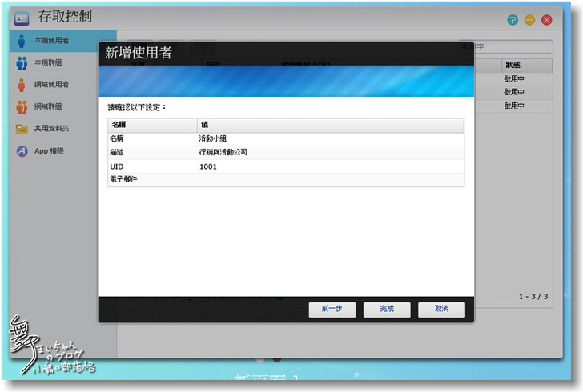Click the orange group icon for 網域群組

[22, 106]
